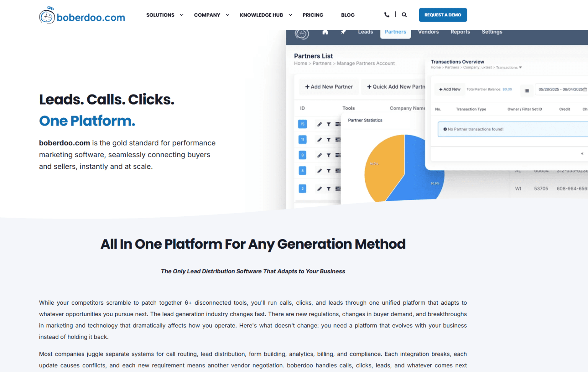
Task: Expand the Knowledge Hub dropdown chevron
Action: [x=290, y=15]
